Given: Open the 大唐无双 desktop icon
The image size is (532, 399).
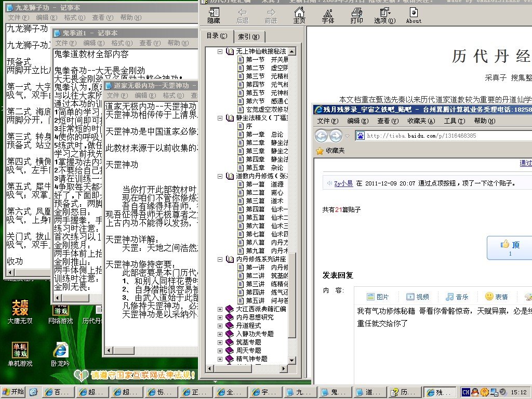Looking at the screenshot, I should pos(20,312).
